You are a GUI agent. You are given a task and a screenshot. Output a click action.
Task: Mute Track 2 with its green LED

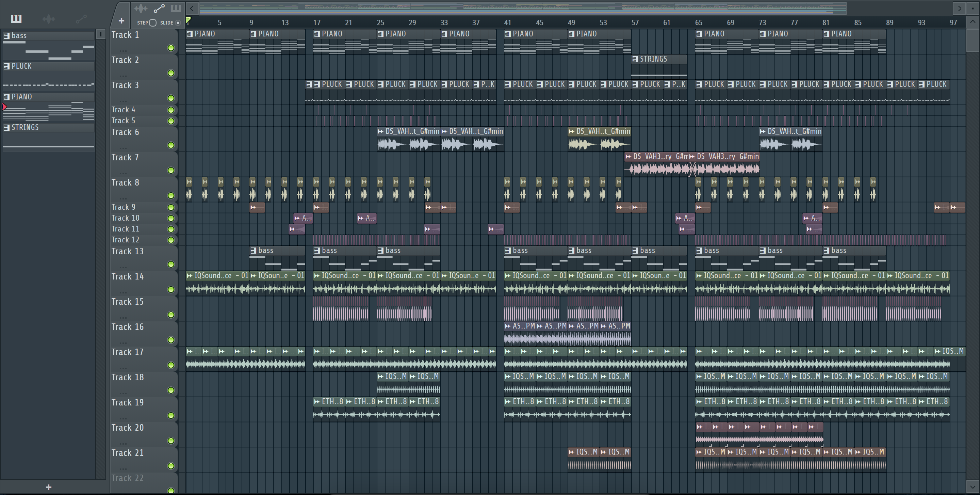171,73
